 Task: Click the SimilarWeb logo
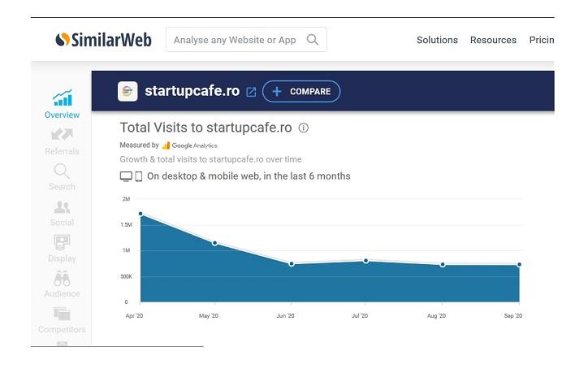[103, 40]
